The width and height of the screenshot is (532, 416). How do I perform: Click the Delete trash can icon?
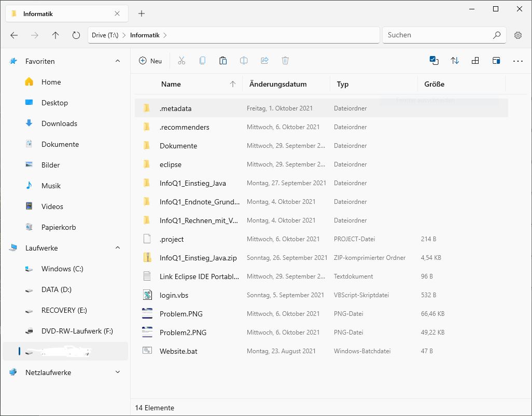tap(285, 61)
